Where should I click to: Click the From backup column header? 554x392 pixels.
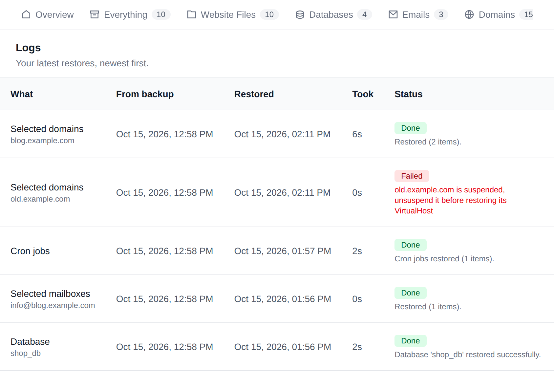tap(145, 94)
